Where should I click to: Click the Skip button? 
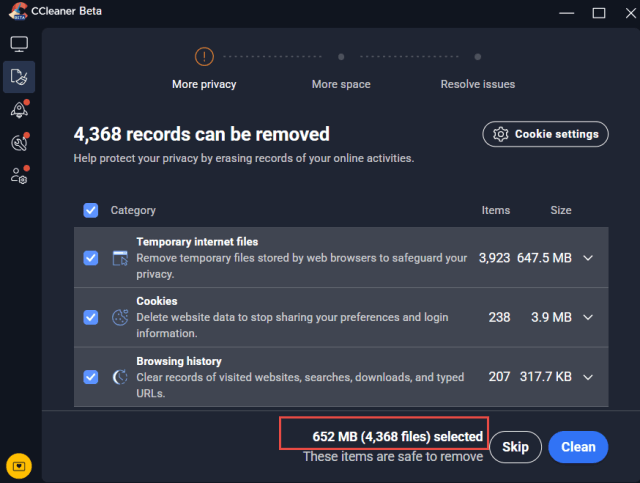point(516,447)
